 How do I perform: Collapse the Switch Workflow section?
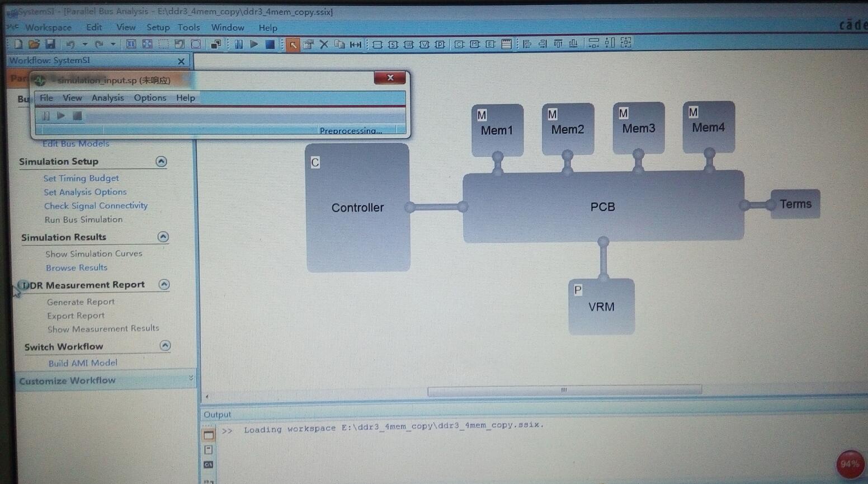[x=165, y=346]
